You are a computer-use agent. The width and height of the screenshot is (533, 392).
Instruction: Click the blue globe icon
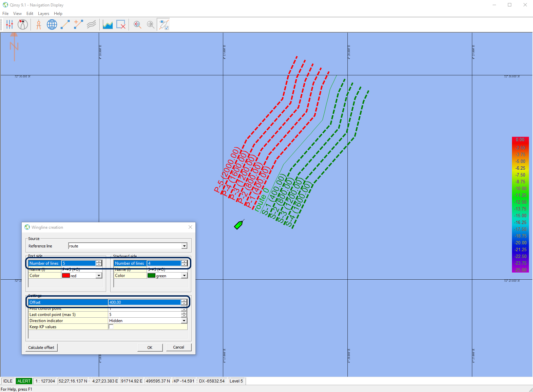click(52, 24)
